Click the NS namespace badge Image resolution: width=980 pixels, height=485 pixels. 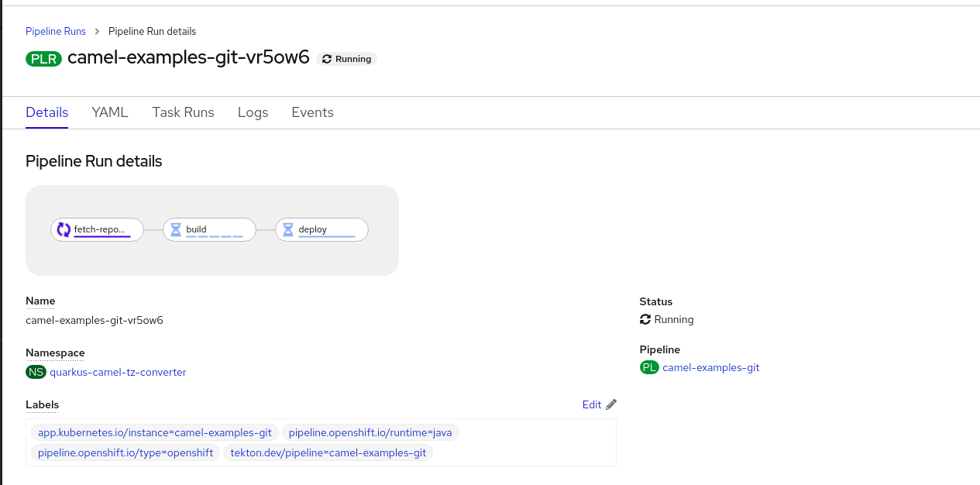pyautogui.click(x=36, y=372)
